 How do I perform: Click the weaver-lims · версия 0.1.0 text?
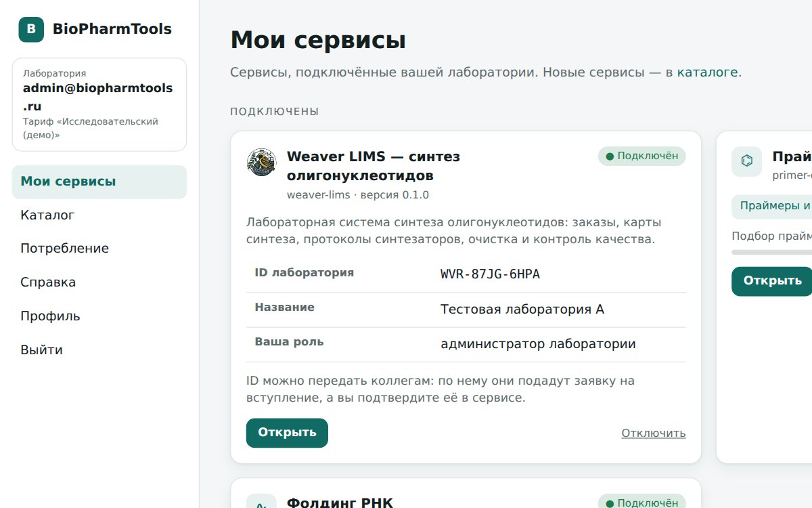[x=358, y=195]
